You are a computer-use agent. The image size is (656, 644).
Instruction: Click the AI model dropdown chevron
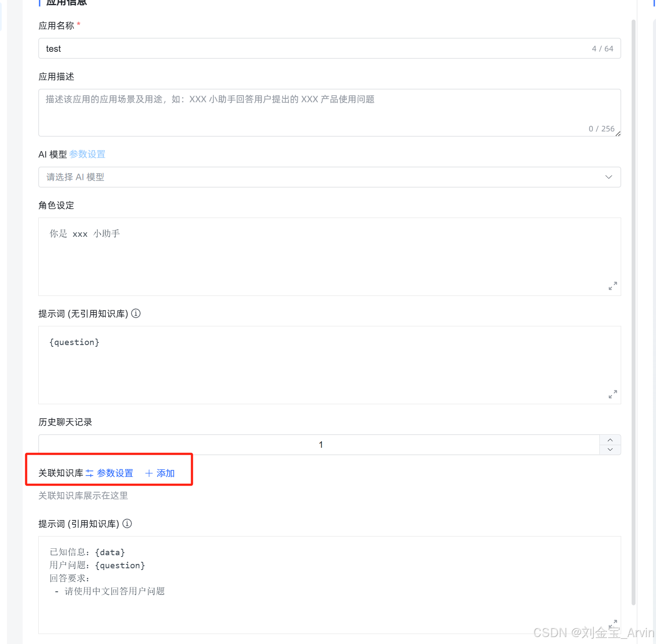[x=609, y=177]
